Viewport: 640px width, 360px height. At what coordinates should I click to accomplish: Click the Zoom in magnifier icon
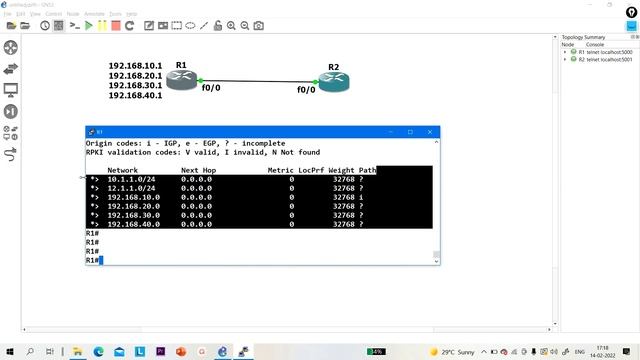[231, 26]
